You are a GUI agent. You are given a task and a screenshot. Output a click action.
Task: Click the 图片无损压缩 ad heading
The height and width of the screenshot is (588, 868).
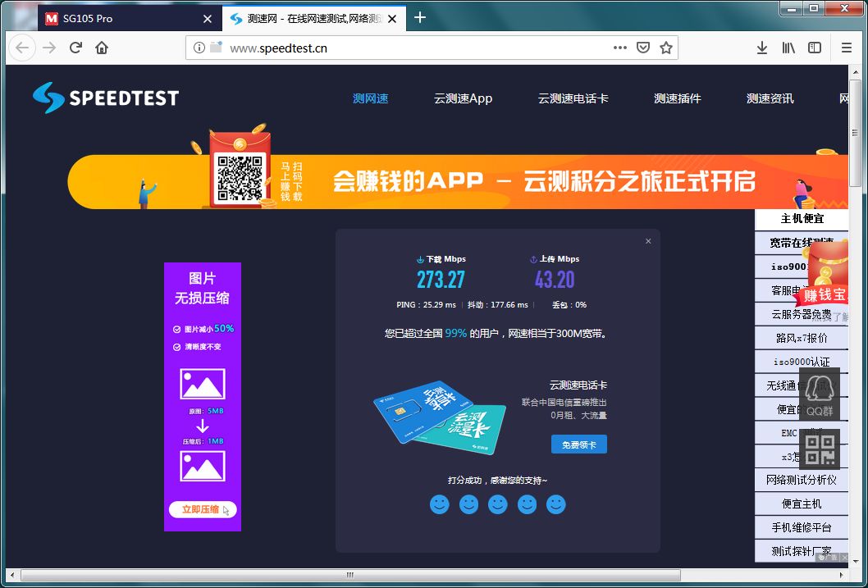point(202,288)
